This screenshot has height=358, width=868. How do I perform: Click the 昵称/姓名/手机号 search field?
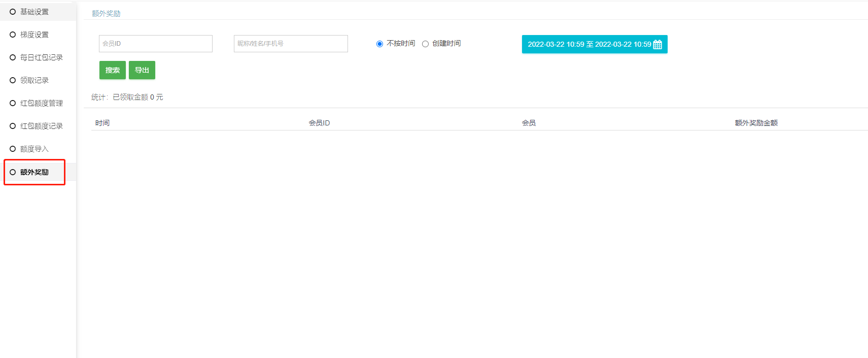point(291,44)
